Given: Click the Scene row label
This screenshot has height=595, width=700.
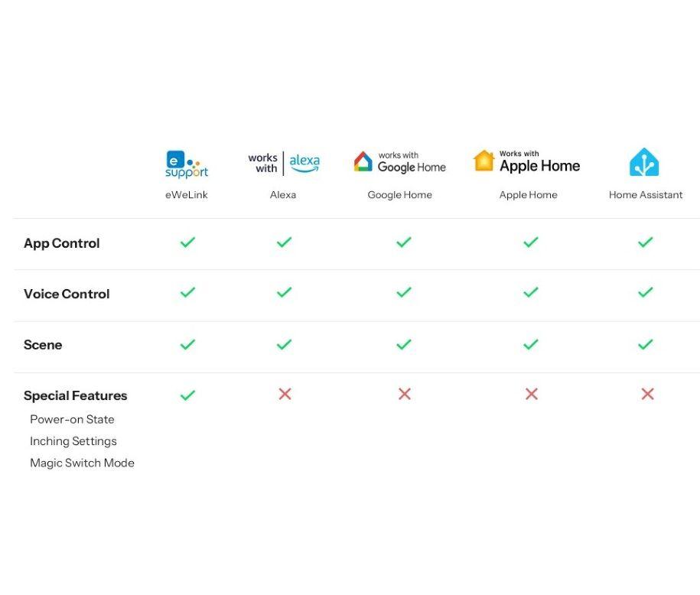Looking at the screenshot, I should 43,345.
